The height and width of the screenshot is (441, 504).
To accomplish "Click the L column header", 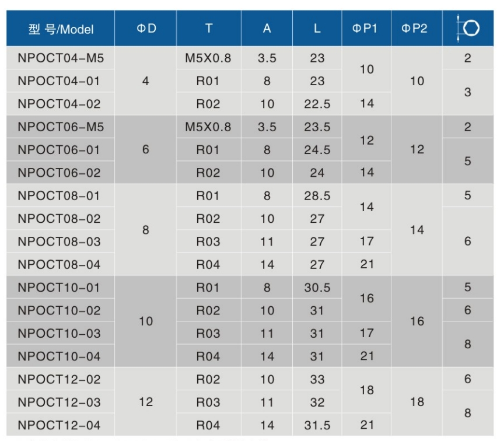I will pyautogui.click(x=317, y=29).
